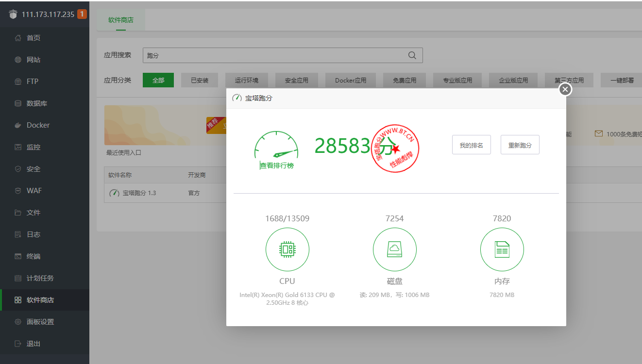642x364 pixels.
Task: Click the log icon beside 日志
Action: [x=18, y=234]
